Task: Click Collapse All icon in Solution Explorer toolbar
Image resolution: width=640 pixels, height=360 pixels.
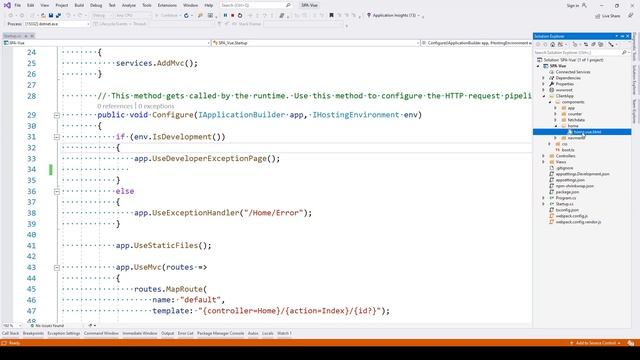Action: [x=593, y=44]
